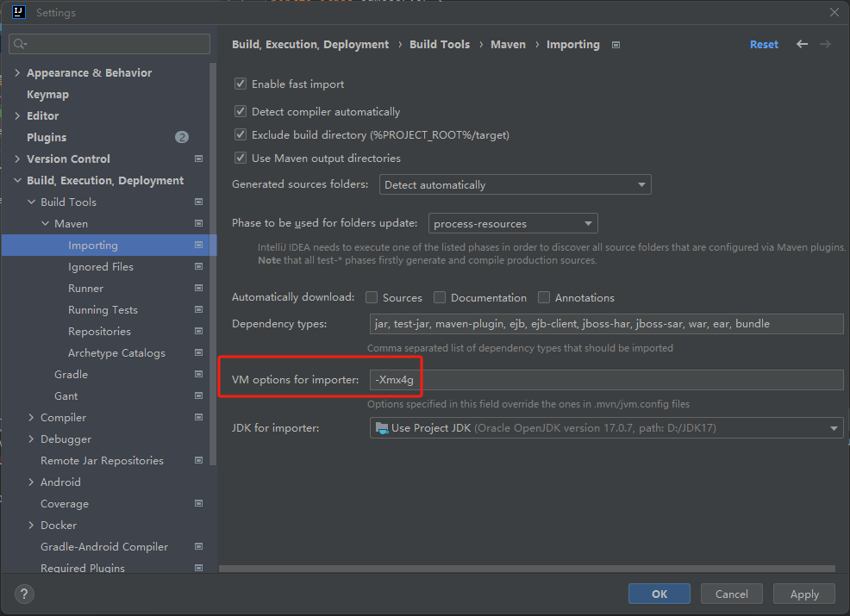Expand the Appearance & Behavior tree node

(17, 73)
